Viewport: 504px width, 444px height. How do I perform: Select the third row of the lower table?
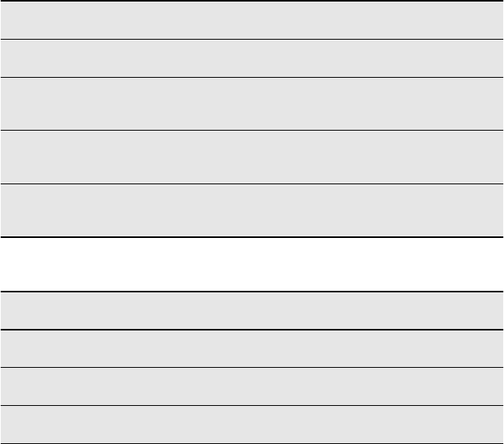coord(252,386)
